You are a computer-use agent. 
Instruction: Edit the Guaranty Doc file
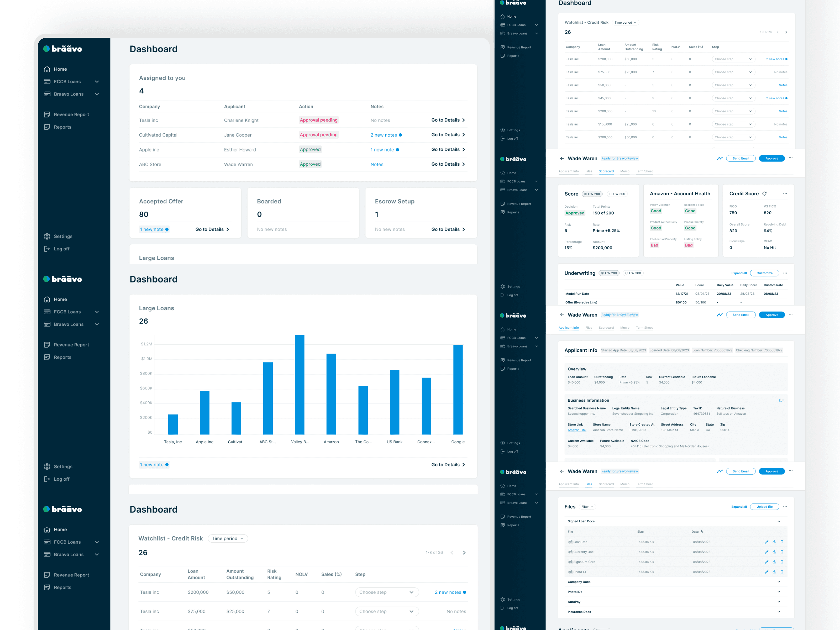[x=767, y=552]
